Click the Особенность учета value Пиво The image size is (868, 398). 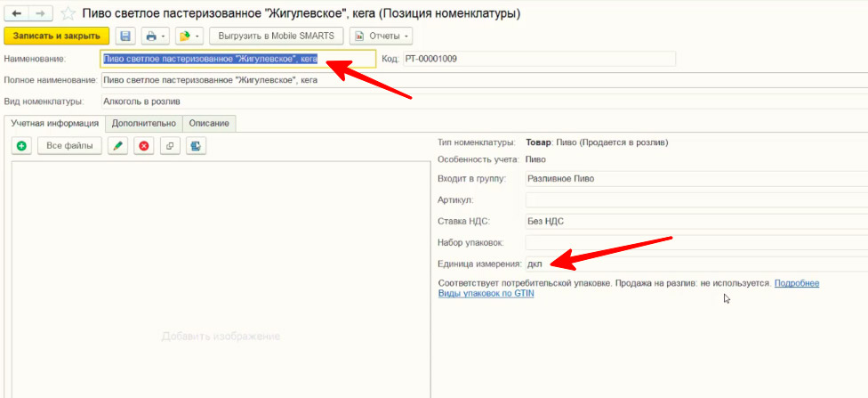coord(536,159)
